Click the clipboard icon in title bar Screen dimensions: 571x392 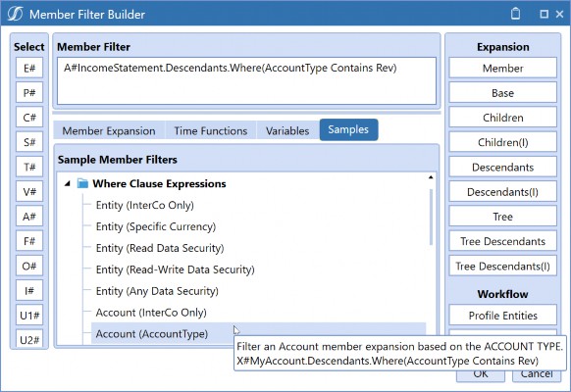pos(515,14)
